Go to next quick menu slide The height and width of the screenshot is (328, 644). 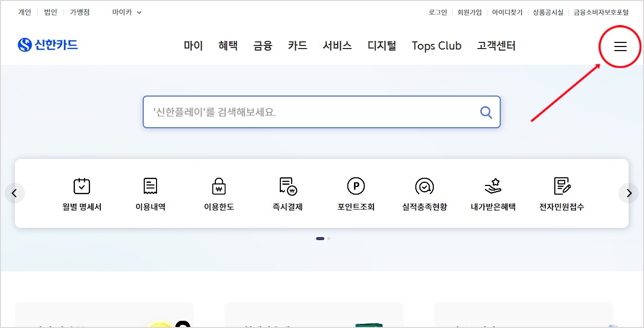(x=629, y=193)
